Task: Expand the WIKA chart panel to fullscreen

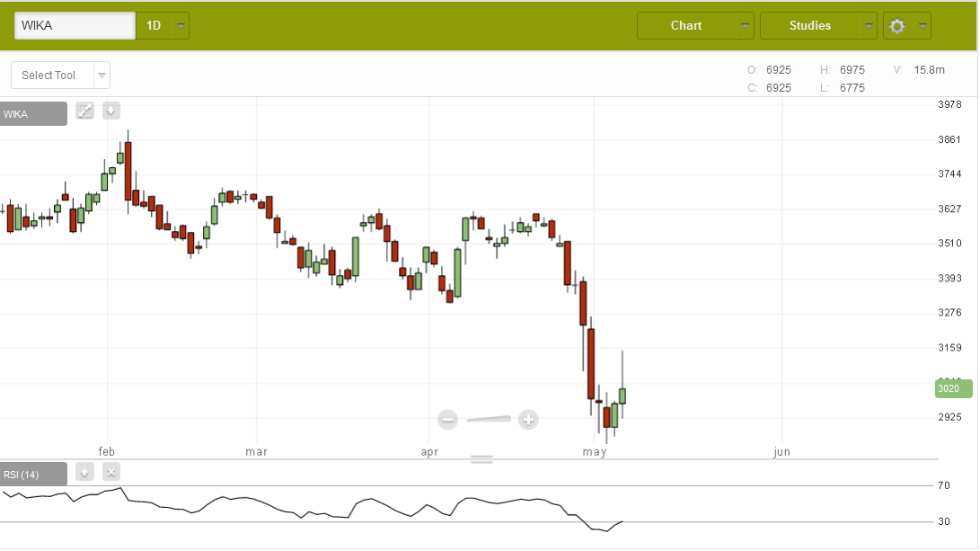Action: (x=84, y=111)
